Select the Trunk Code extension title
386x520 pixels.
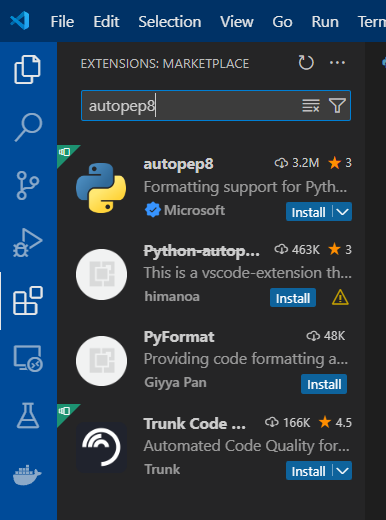195,423
